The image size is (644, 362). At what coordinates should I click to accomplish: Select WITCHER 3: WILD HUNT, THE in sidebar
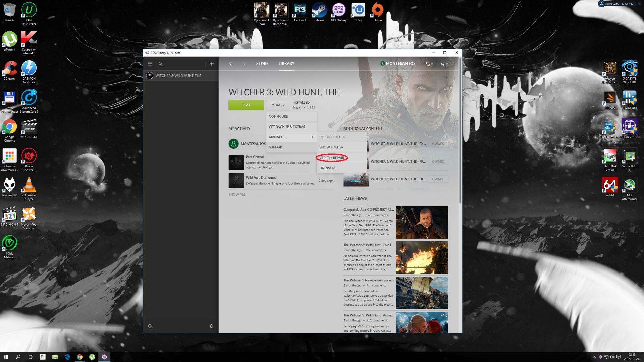(x=181, y=76)
